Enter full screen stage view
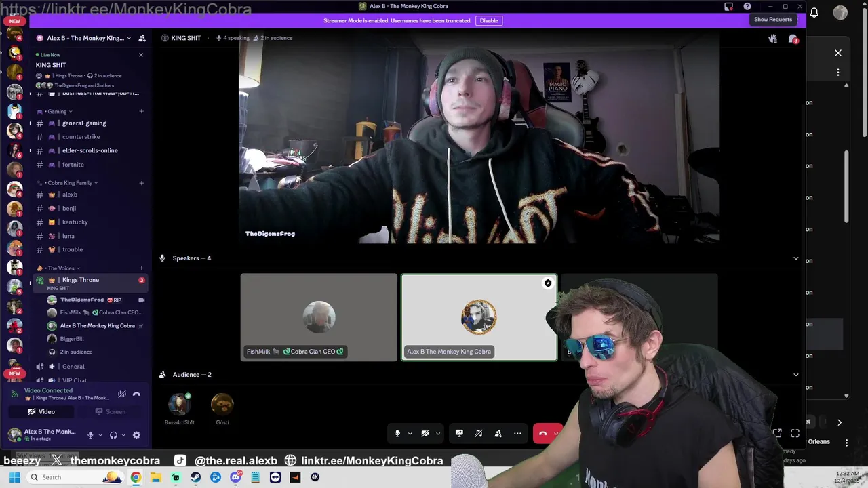The image size is (868, 488). 795,433
